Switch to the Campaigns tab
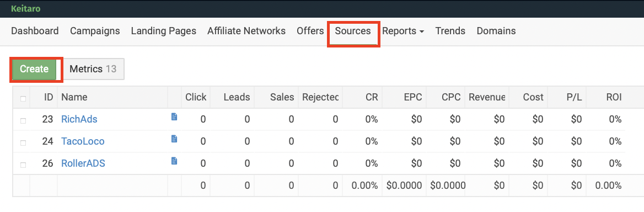 click(x=95, y=31)
